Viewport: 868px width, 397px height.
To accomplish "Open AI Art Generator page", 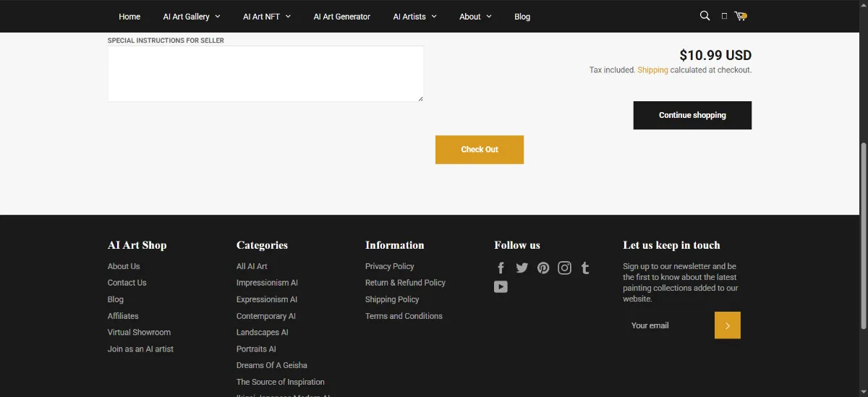I will tap(342, 17).
